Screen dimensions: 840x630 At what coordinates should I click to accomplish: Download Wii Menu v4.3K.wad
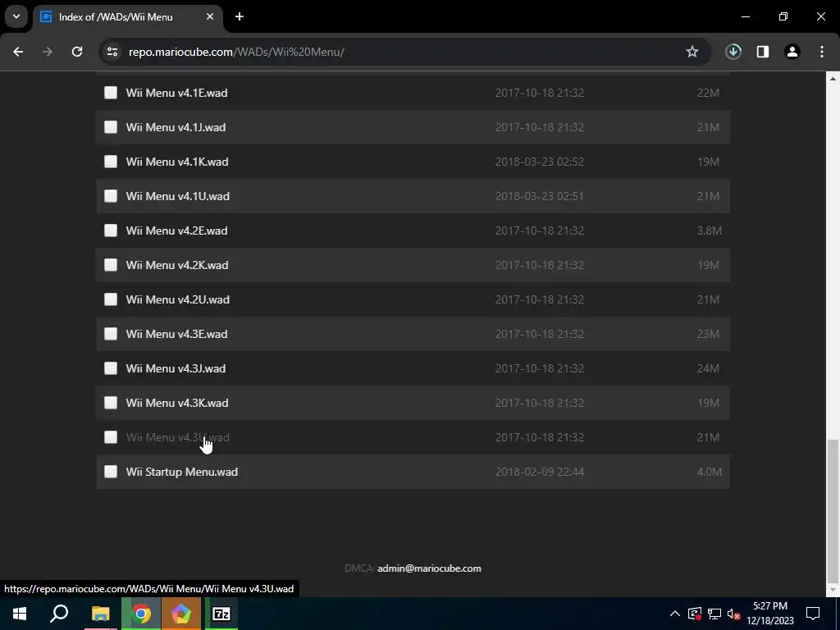click(x=177, y=403)
